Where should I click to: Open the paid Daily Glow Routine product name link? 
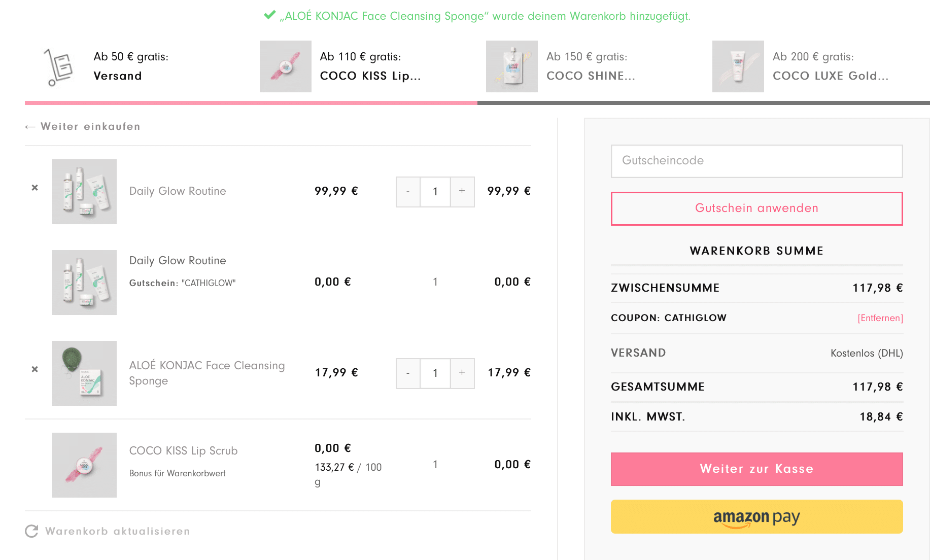(178, 191)
